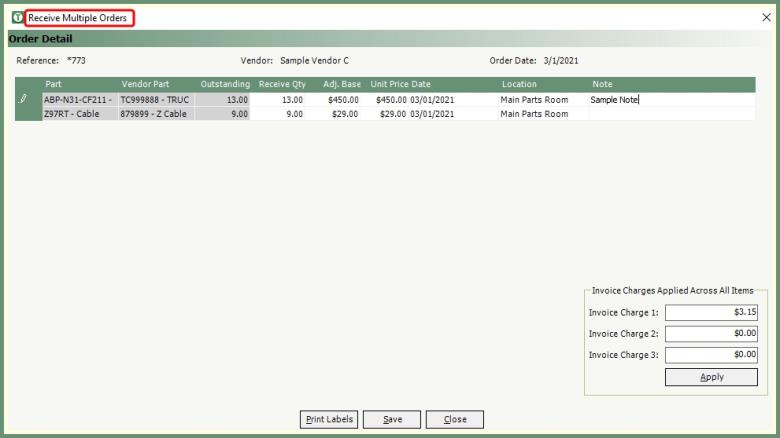
Task: Edit the Invoice Charge 1 field
Action: tap(711, 313)
